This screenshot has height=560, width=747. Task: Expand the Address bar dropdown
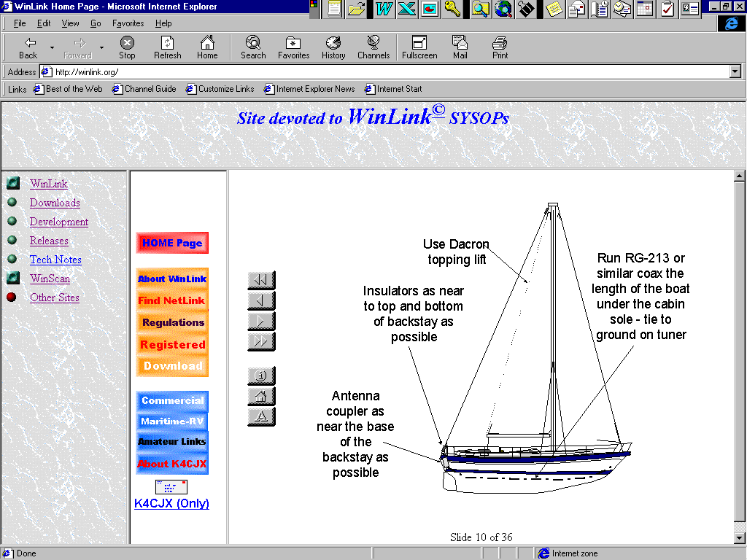coord(735,72)
